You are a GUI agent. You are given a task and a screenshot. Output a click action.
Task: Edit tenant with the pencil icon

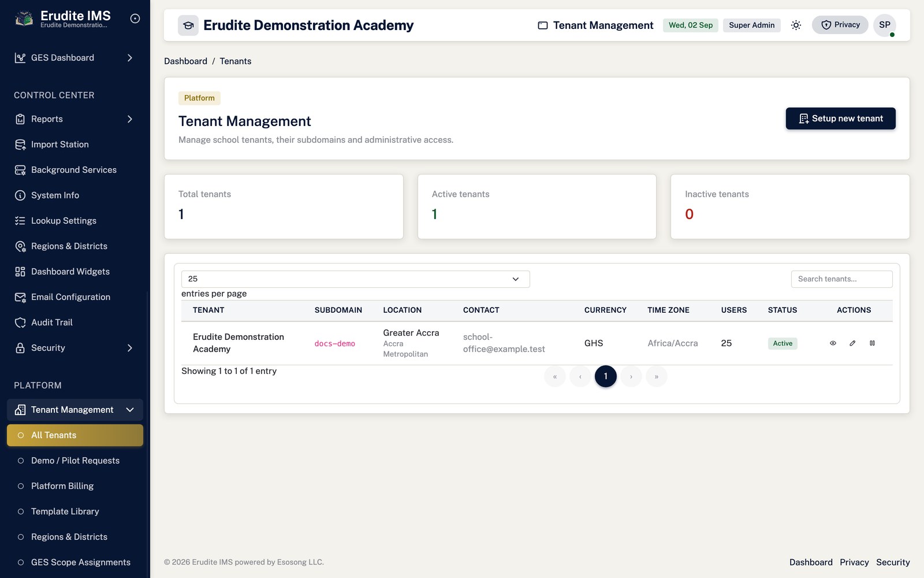852,343
